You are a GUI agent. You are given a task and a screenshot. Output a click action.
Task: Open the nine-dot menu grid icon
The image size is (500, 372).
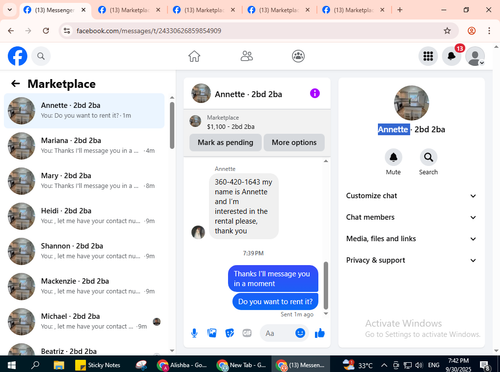(x=428, y=56)
